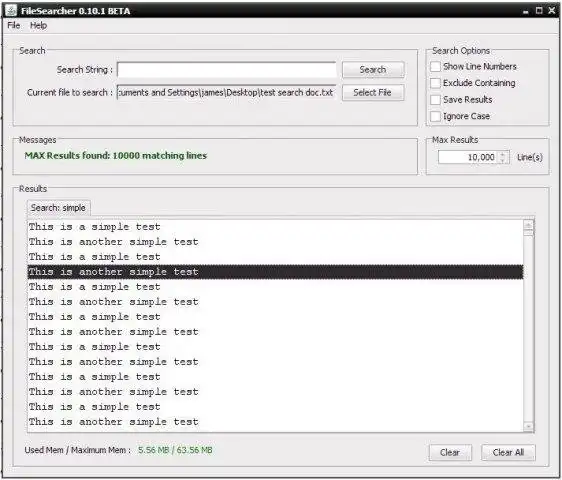
Task: Decrease Max Results with down arrow
Action: click(503, 160)
